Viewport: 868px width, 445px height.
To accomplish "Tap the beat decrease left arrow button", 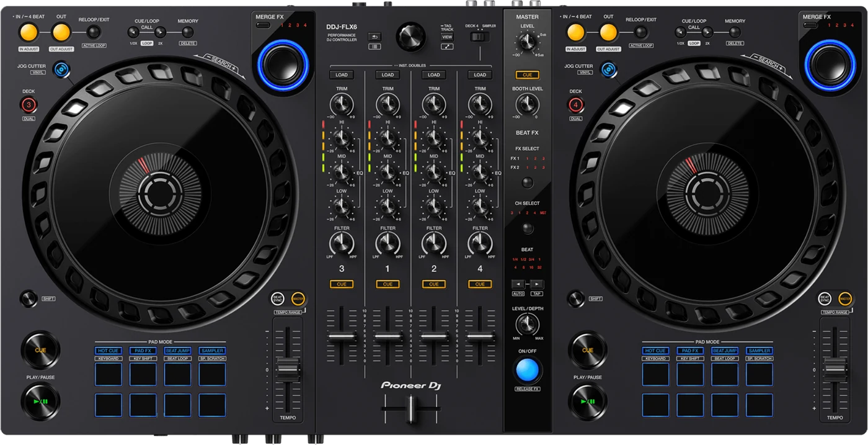I will coord(518,284).
